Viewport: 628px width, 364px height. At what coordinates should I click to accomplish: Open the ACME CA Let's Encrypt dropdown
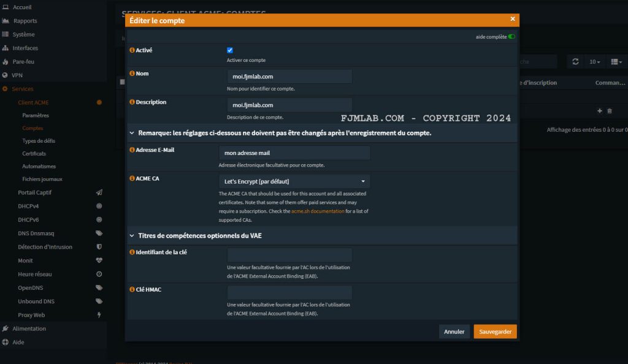[x=294, y=181]
